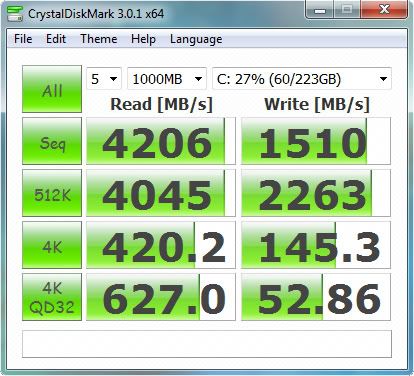The width and height of the screenshot is (414, 376).
Task: Click the 4K QD32 read result 627.0
Action: [161, 297]
